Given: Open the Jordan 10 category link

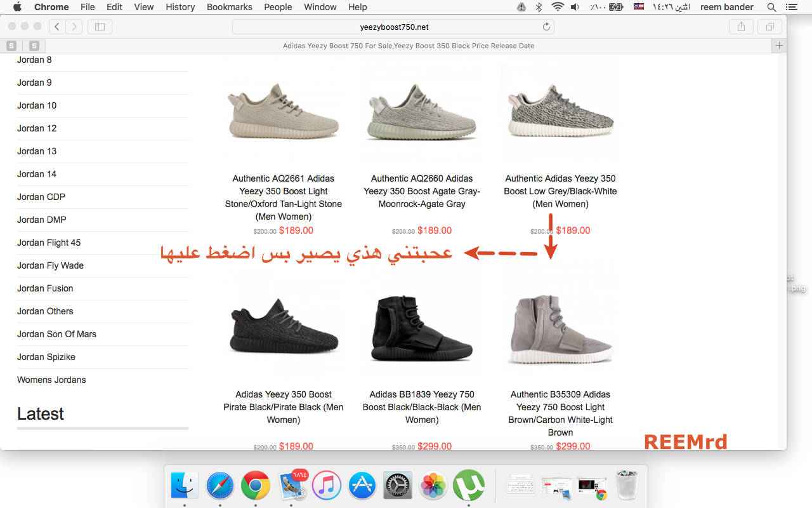Looking at the screenshot, I should (x=37, y=105).
